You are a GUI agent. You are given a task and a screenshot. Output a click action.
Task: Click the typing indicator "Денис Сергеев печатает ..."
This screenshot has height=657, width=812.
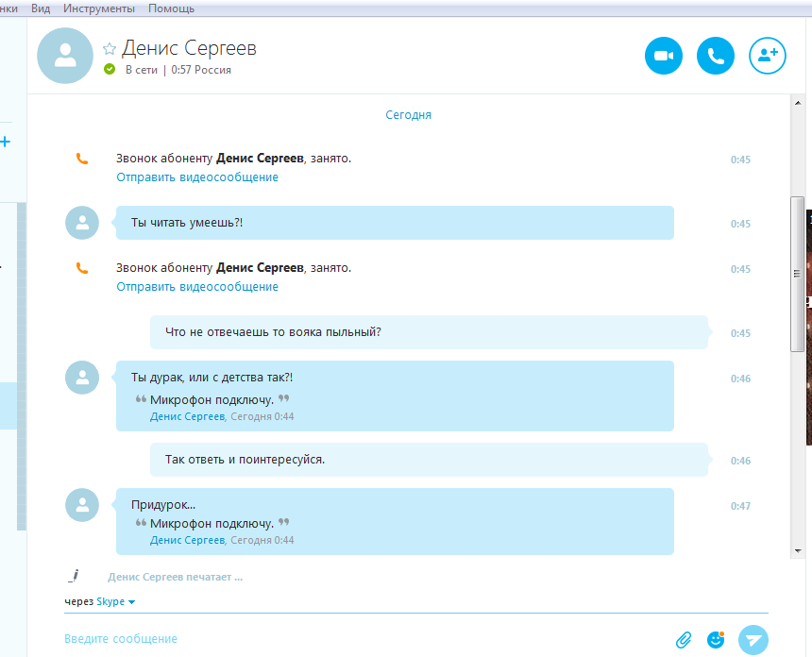175,577
